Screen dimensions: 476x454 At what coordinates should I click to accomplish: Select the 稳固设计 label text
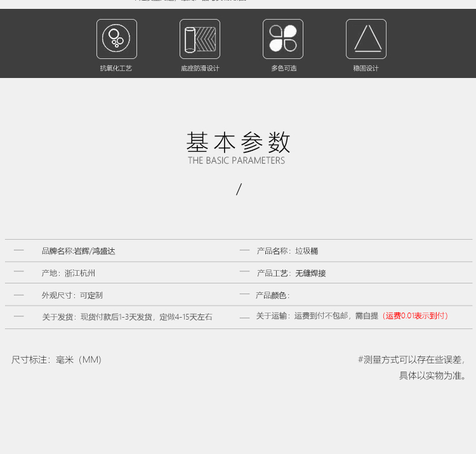click(x=366, y=68)
